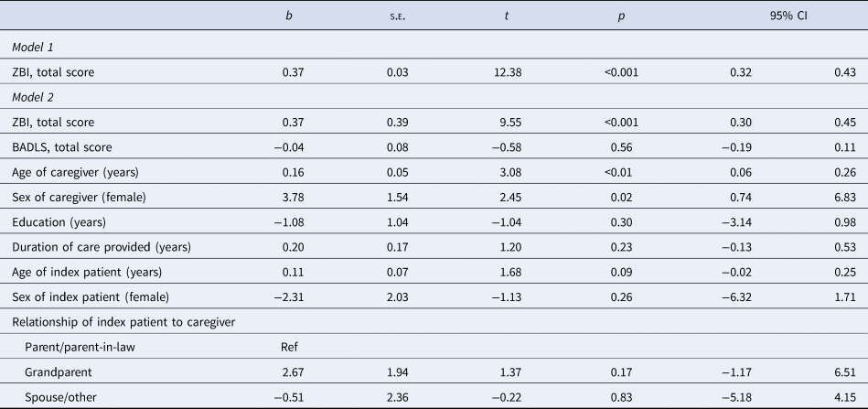The height and width of the screenshot is (409, 868).
Task: Click the t value 12.38
Action: click(507, 71)
